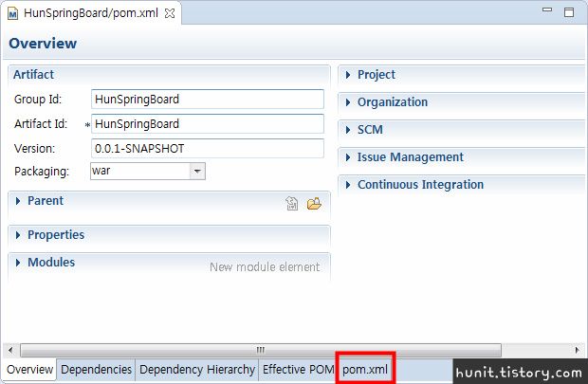The height and width of the screenshot is (384, 588).
Task: Click the horizontal scrollbar thumb
Action: point(261,350)
